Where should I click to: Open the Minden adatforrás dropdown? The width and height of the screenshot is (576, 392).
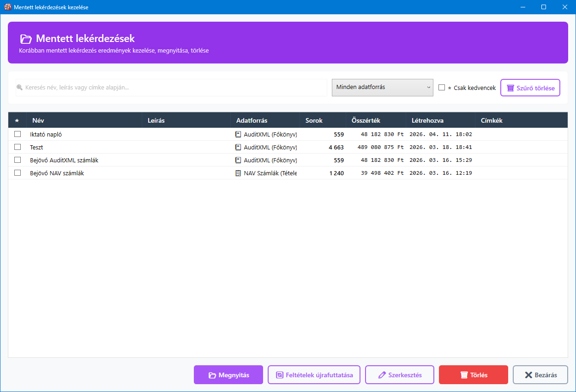click(x=382, y=87)
